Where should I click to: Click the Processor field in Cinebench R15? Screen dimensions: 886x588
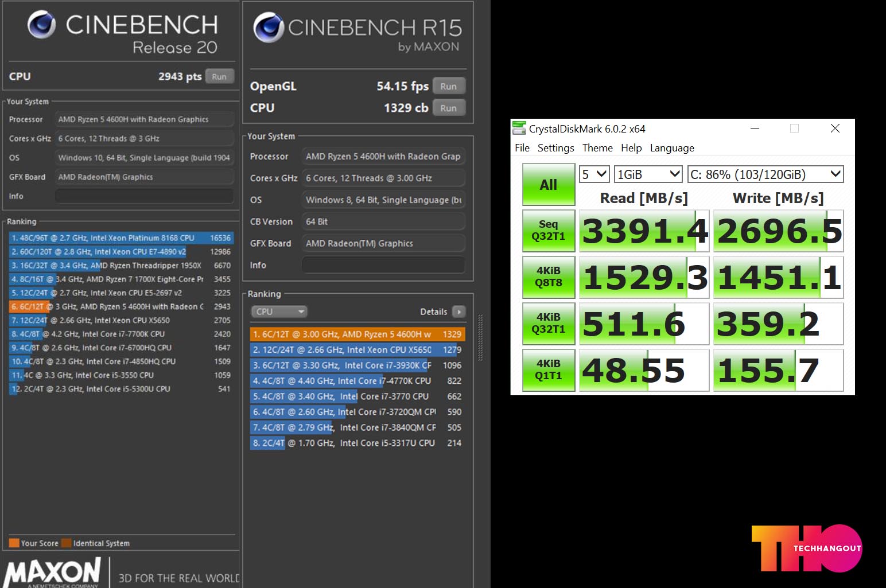[x=383, y=156]
